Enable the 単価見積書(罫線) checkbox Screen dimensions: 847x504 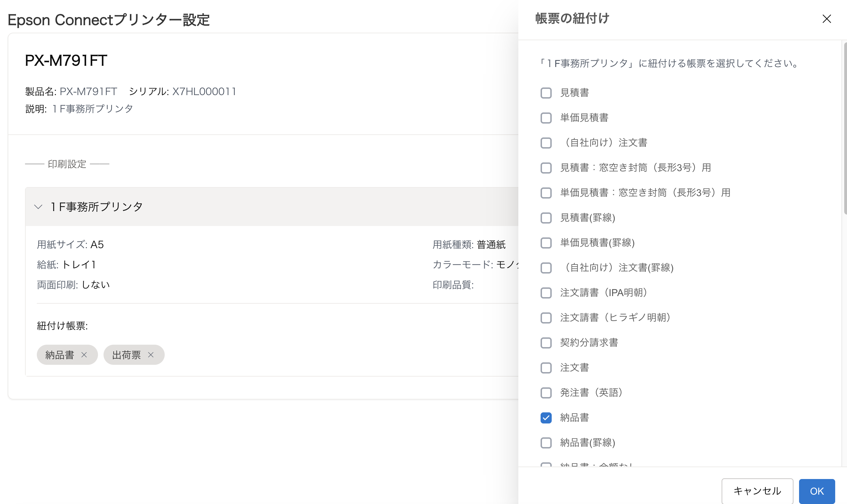point(546,243)
